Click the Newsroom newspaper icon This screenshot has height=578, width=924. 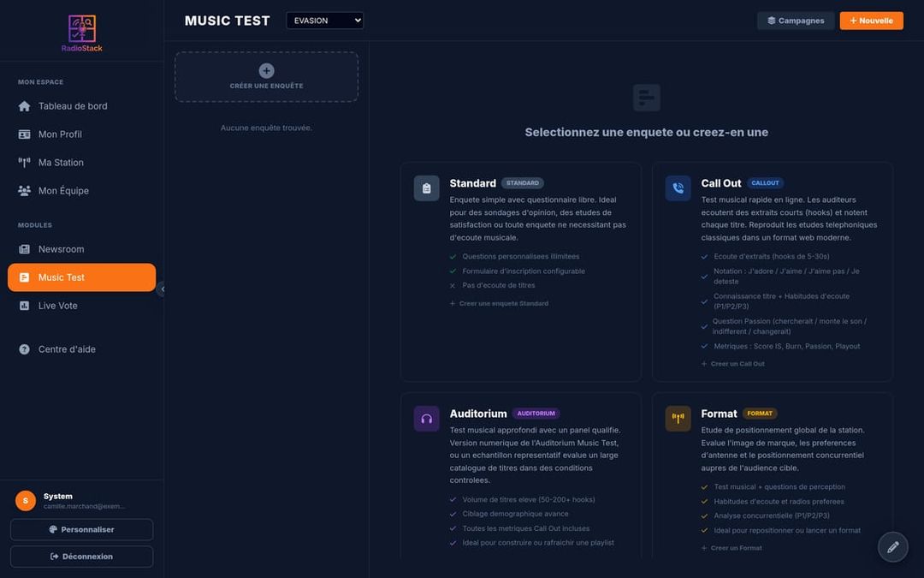tap(24, 249)
